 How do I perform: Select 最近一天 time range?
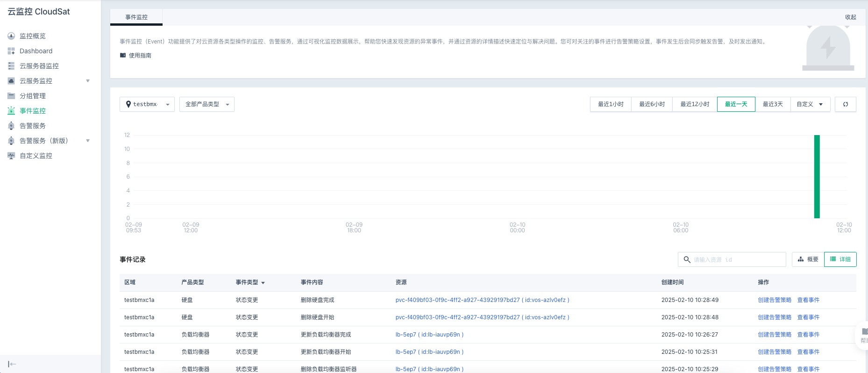click(x=736, y=104)
